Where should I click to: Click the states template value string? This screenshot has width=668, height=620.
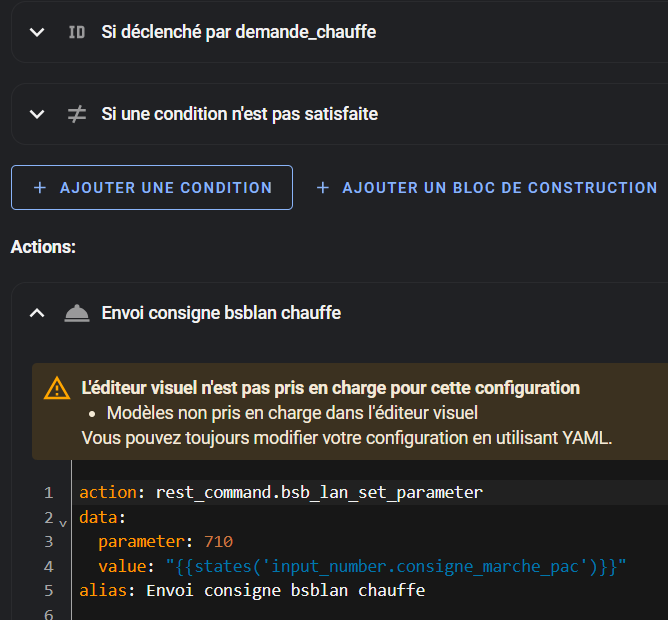click(396, 566)
